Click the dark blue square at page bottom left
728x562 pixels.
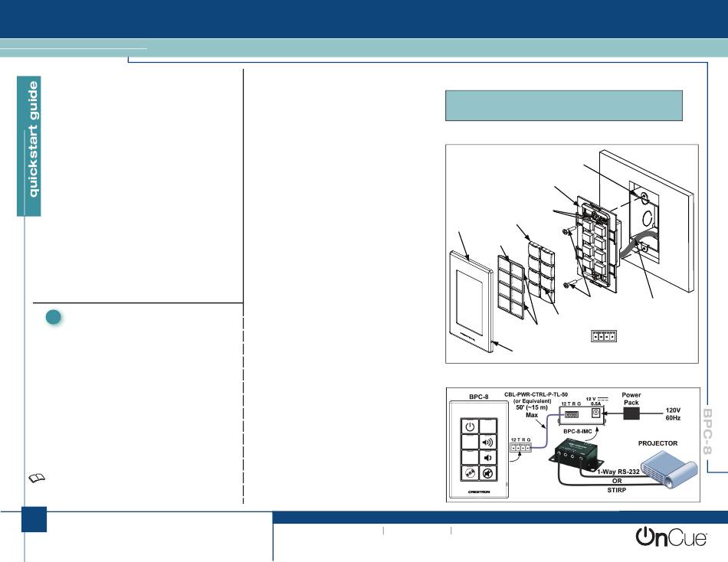(x=34, y=519)
